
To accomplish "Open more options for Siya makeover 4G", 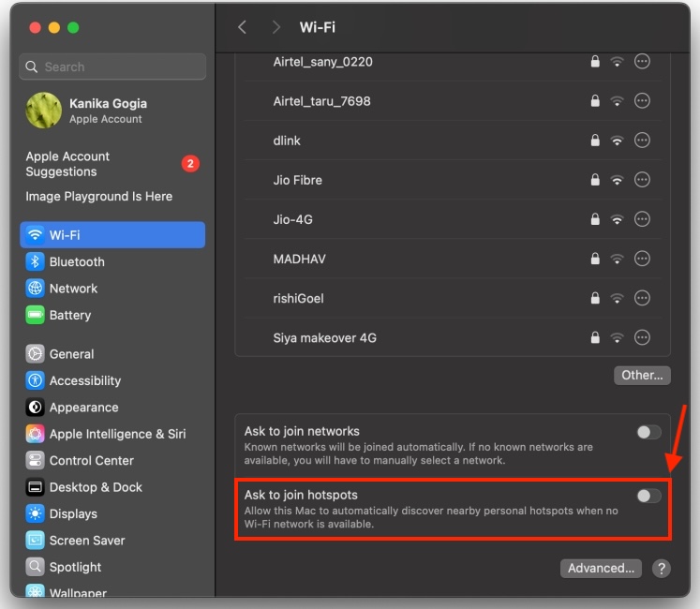I will pyautogui.click(x=642, y=337).
